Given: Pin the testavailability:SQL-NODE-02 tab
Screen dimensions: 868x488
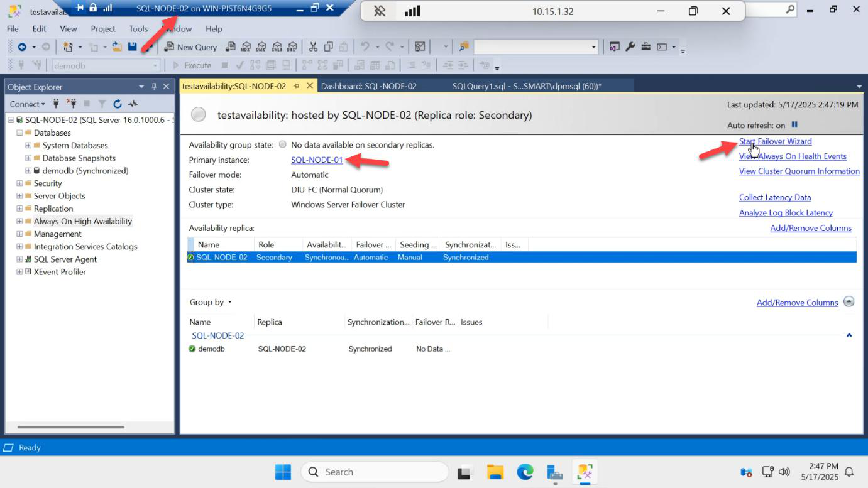Looking at the screenshot, I should pos(296,86).
